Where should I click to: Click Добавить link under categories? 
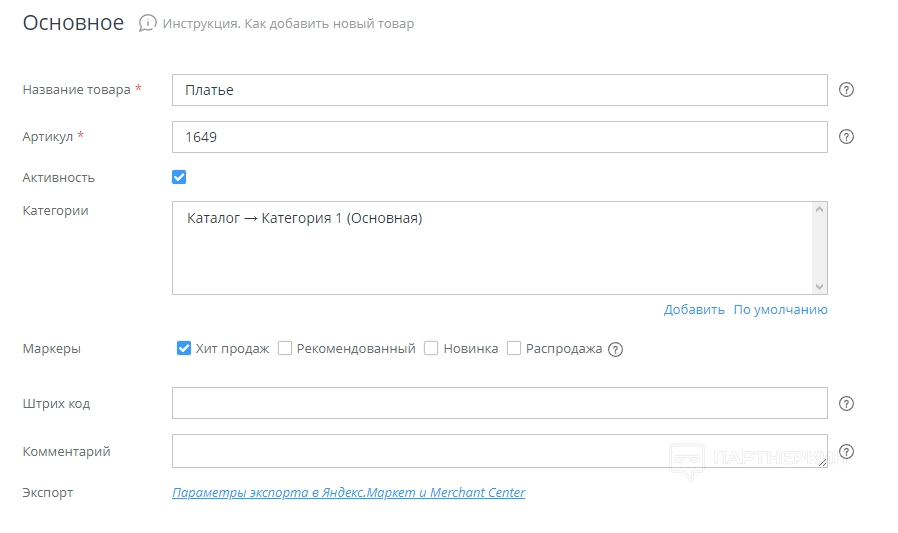(x=694, y=310)
